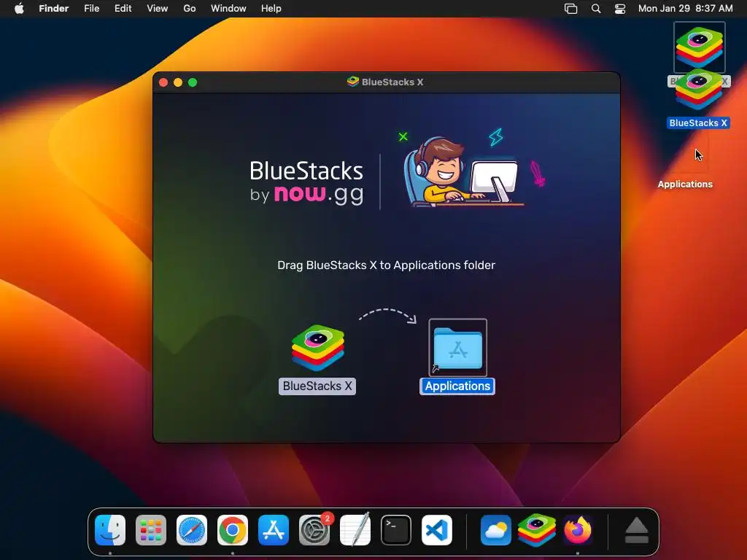Screen dimensions: 747x560
Task: Launch Visual Studio Code from the Dock
Action: click(437, 530)
